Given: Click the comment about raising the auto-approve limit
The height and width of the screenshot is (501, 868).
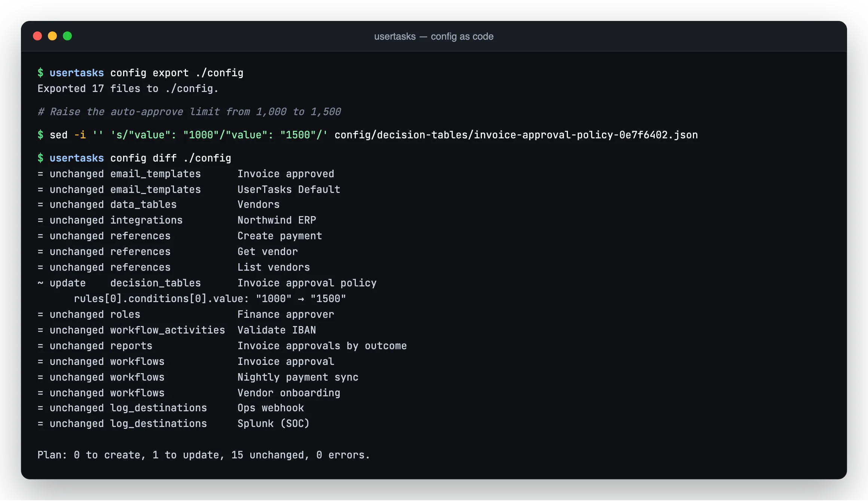Looking at the screenshot, I should click(x=189, y=111).
